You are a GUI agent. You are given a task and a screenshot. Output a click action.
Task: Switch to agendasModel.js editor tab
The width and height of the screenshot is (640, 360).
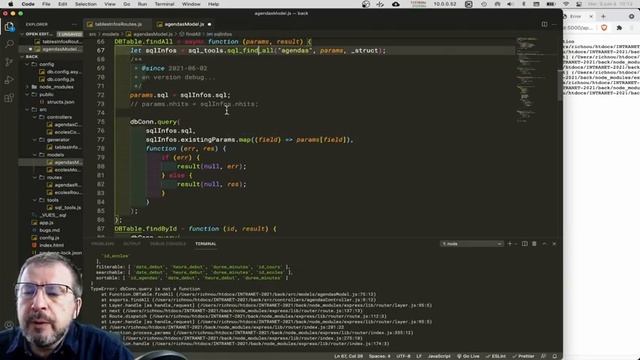(184, 24)
